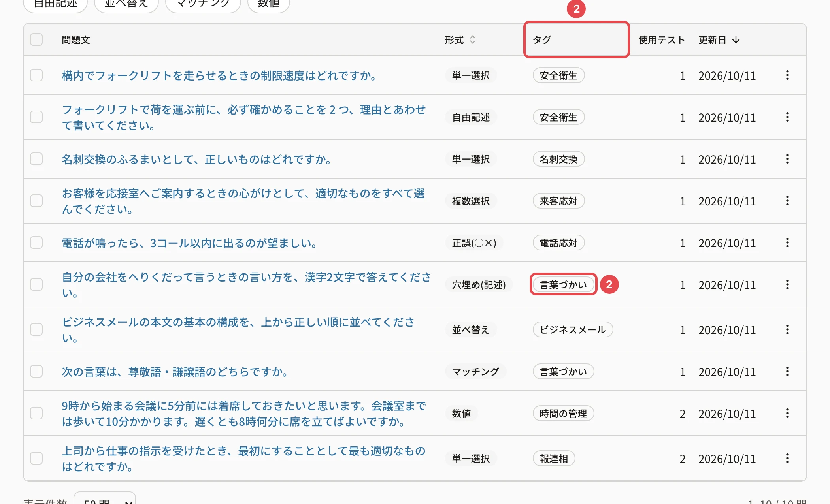Click the 名刺交換 tag
The height and width of the screenshot is (504, 830).
pos(558,159)
